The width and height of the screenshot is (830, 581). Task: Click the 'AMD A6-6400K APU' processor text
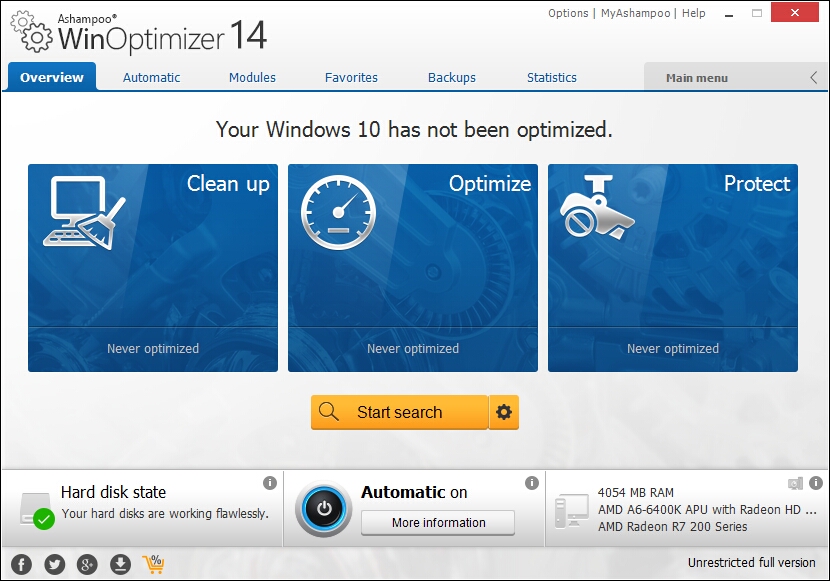[708, 510]
